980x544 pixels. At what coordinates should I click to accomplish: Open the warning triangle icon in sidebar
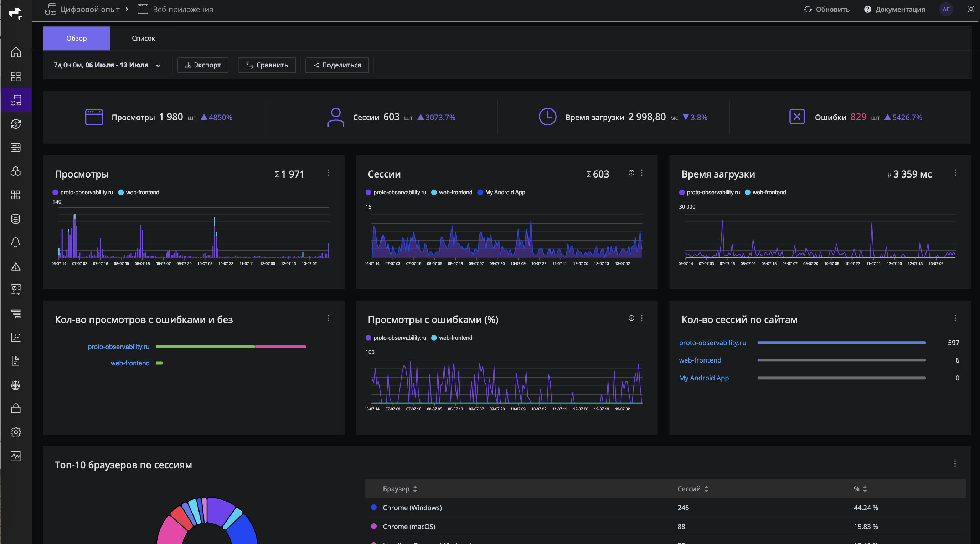coord(16,266)
